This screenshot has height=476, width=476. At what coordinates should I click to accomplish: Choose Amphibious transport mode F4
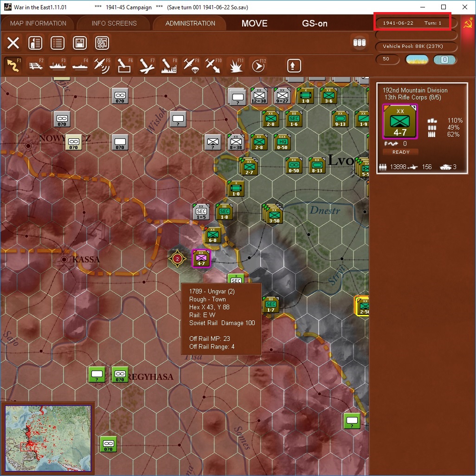tap(80, 65)
